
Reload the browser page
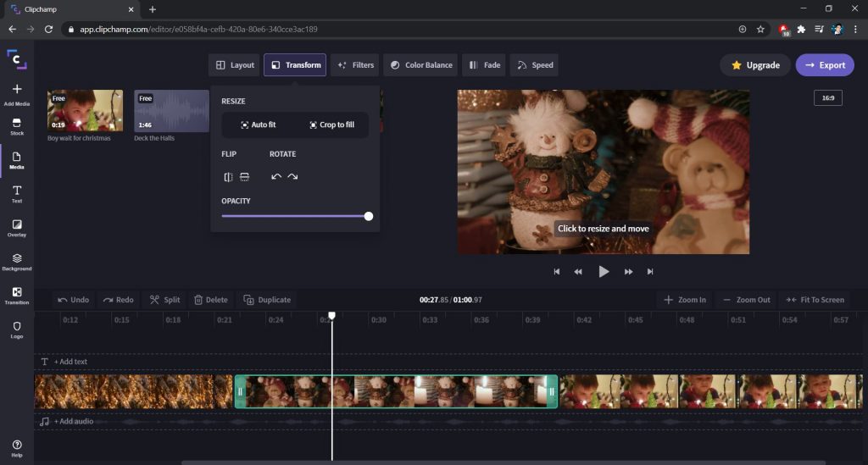(48, 30)
